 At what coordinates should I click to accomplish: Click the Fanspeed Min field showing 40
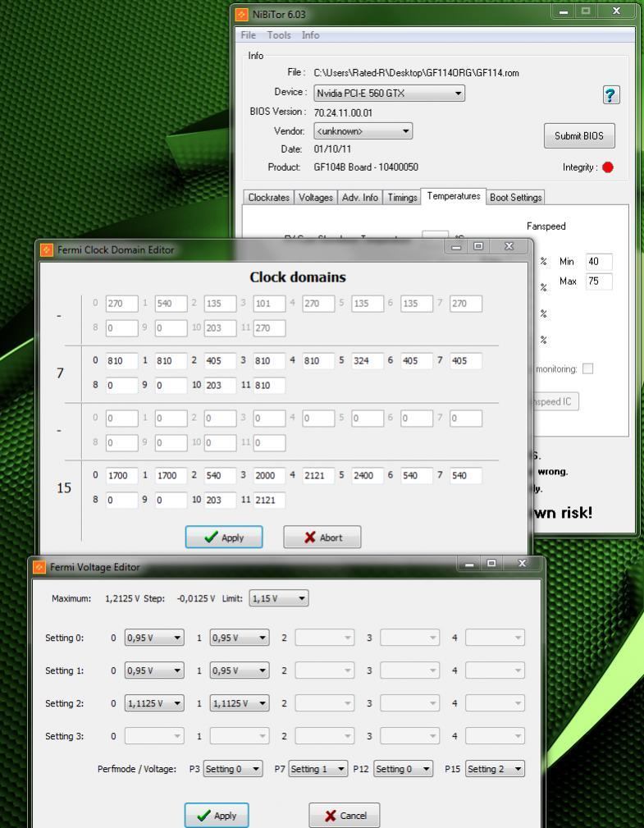click(599, 262)
